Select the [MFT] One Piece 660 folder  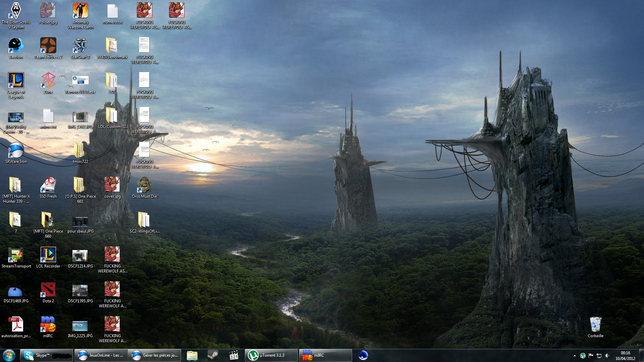click(48, 225)
